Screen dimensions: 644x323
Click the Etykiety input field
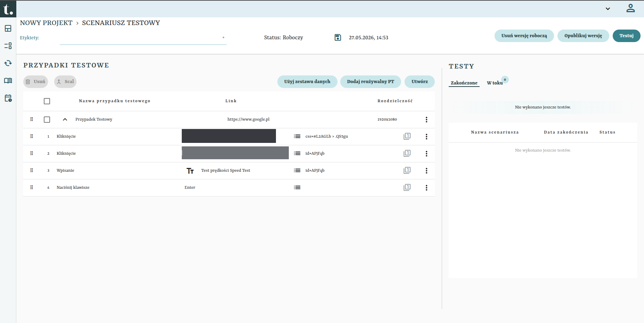click(143, 38)
